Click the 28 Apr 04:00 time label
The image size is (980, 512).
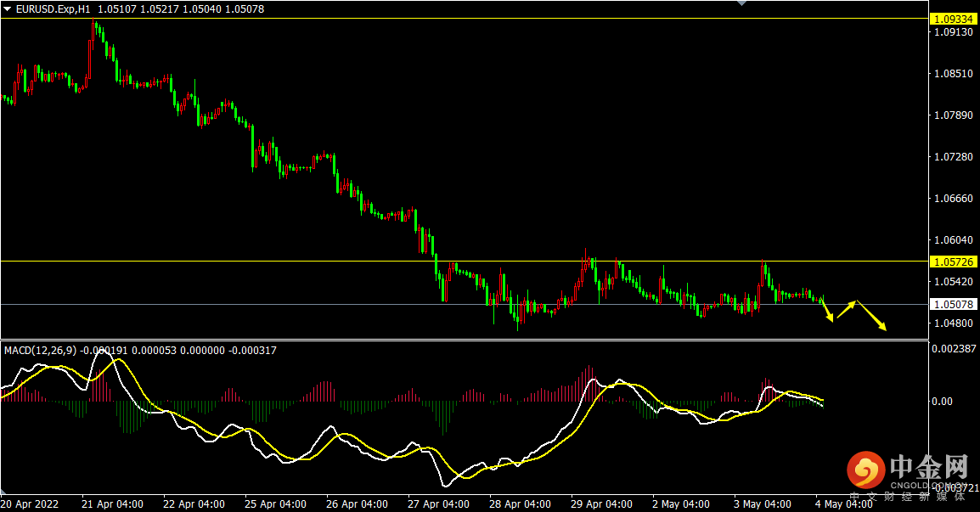520,504
